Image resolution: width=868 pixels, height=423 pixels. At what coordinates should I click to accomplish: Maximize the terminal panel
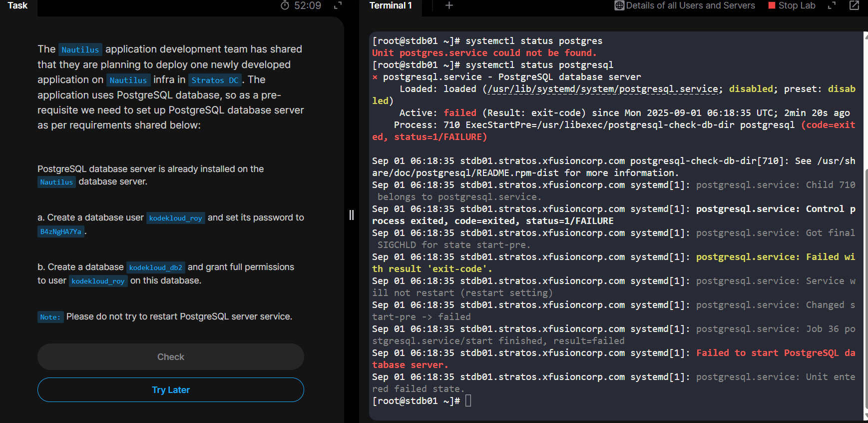point(832,5)
